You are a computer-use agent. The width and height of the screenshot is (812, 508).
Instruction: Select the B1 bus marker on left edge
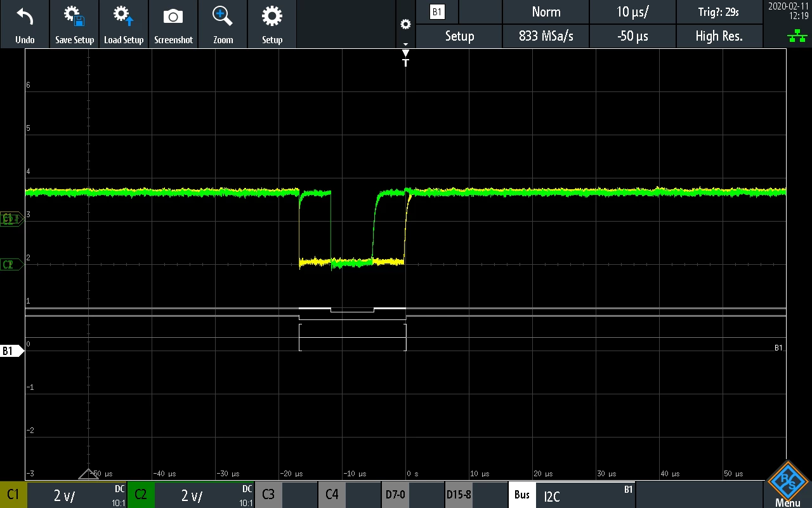11,351
